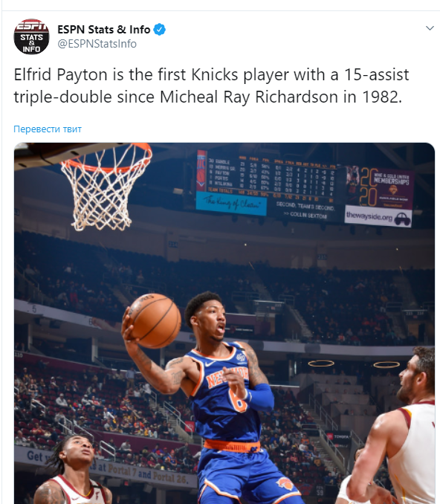Viewport: 440px width, 504px height.
Task: Open the Elfrid Payton tweet text
Action: 211,85
